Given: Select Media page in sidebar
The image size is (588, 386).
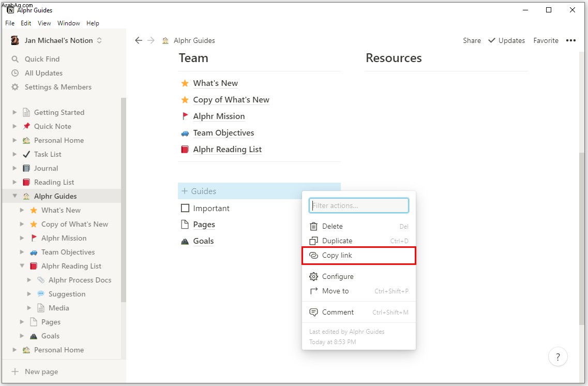Looking at the screenshot, I should click(x=59, y=308).
